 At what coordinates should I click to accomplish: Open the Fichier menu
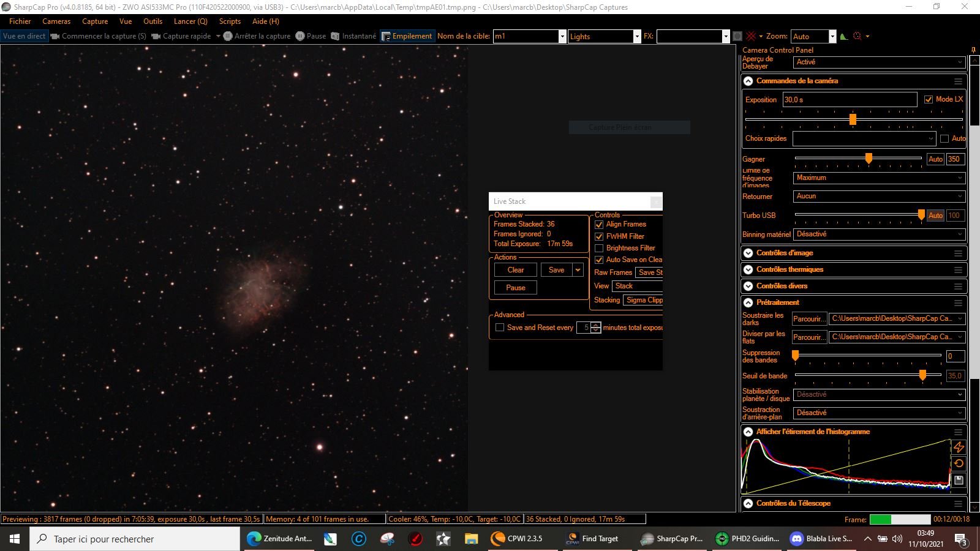[x=20, y=21]
